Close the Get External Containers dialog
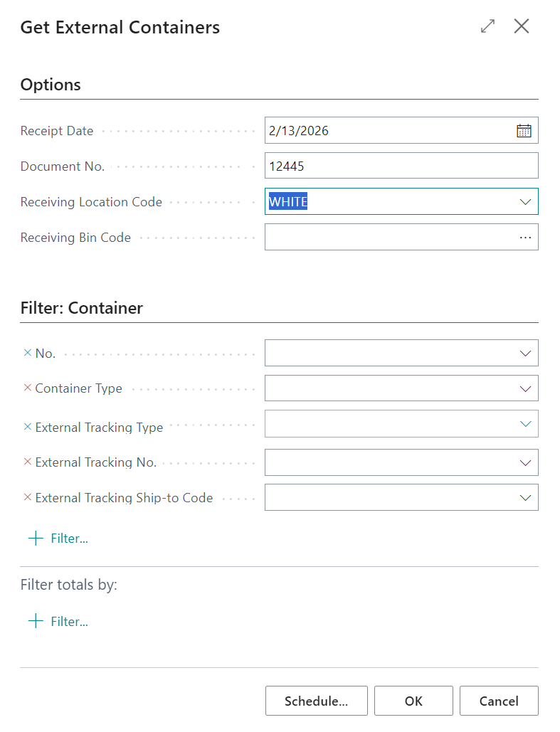Screen dimensions: 560x732 point(522,27)
